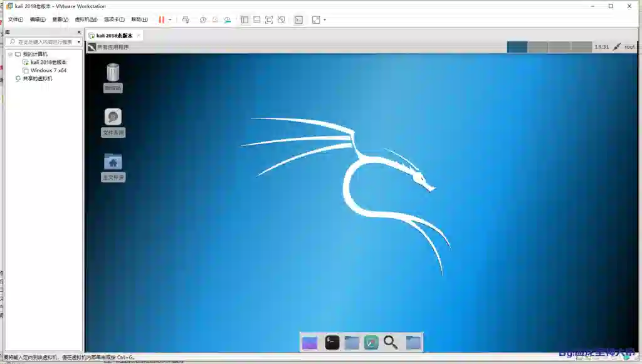Click the revert to snapshot icon
This screenshot has width=642, height=364.
pyautogui.click(x=215, y=19)
